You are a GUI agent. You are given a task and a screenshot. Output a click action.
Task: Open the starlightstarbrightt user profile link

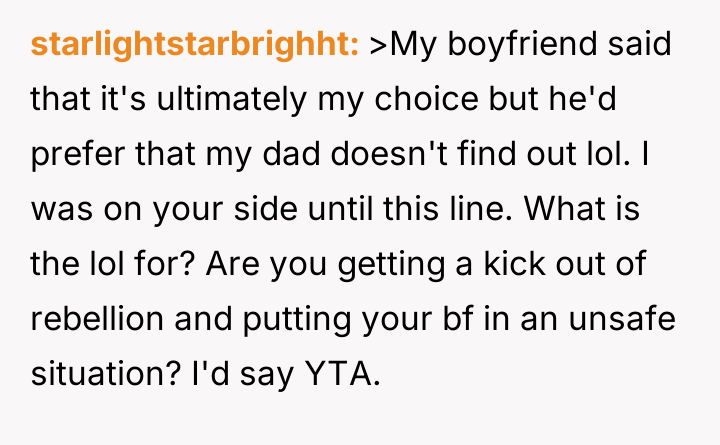pyautogui.click(x=195, y=46)
